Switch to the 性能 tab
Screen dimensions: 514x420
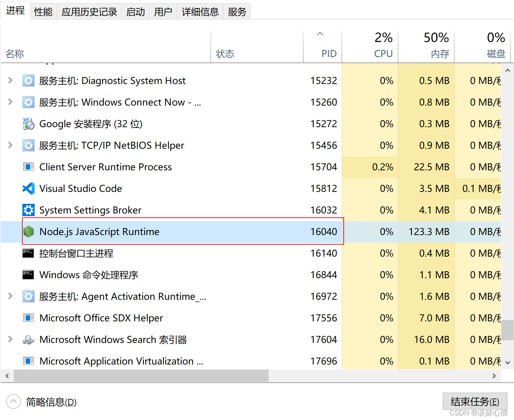(x=43, y=12)
